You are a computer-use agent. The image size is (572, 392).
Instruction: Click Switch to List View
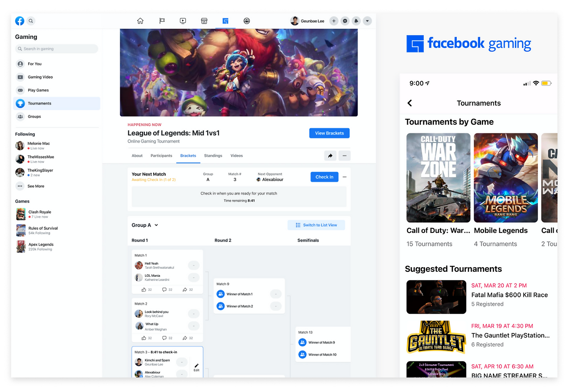pyautogui.click(x=316, y=225)
